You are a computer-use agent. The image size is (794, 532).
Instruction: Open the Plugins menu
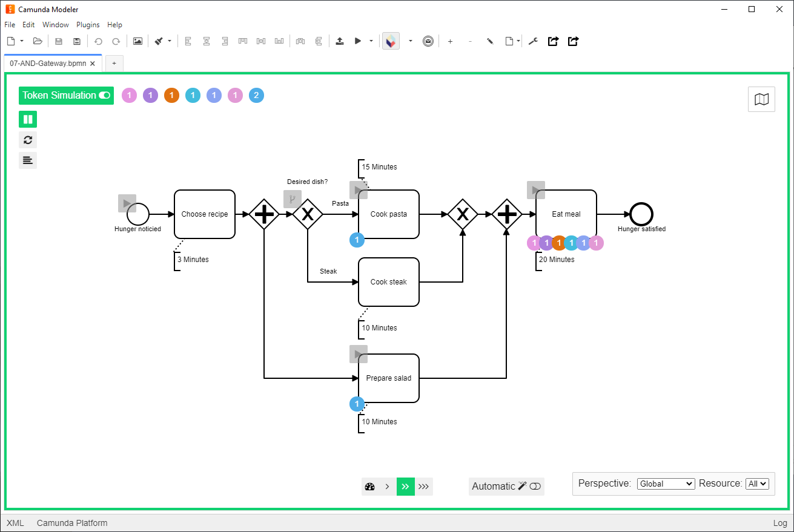88,24
